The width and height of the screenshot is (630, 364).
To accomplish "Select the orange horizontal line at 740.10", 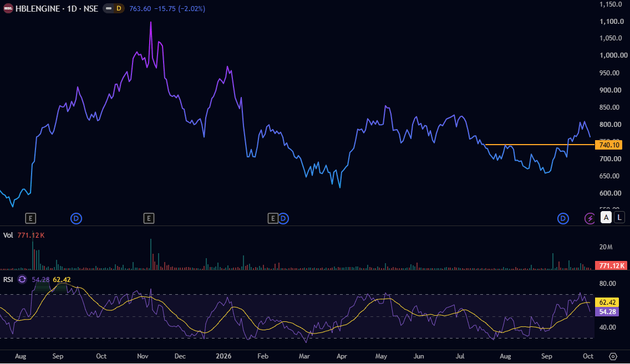I will pos(540,145).
